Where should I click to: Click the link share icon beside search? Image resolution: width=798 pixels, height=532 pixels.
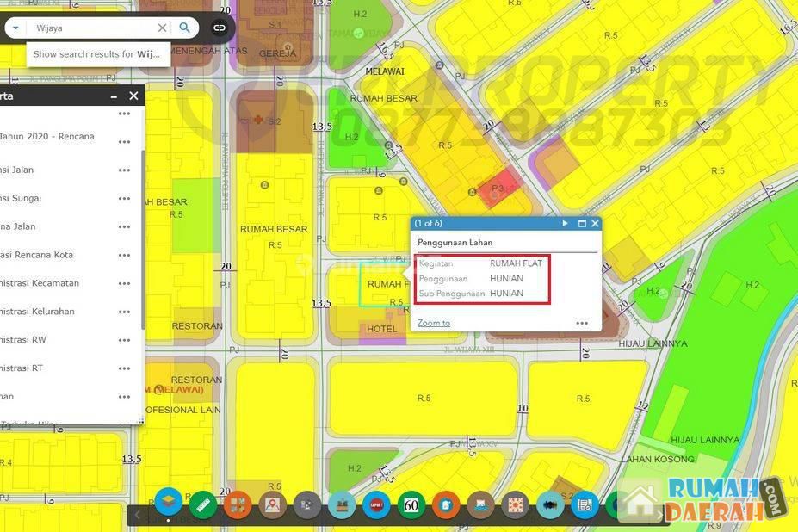220,28
